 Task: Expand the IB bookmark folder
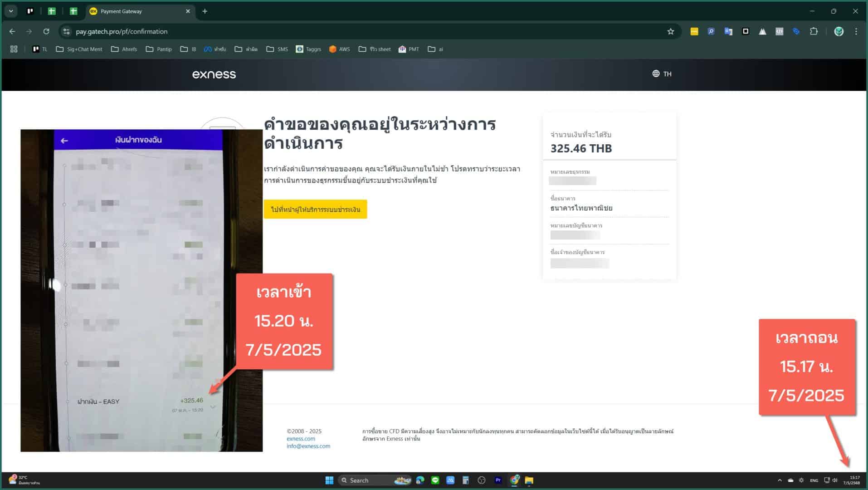(188, 49)
